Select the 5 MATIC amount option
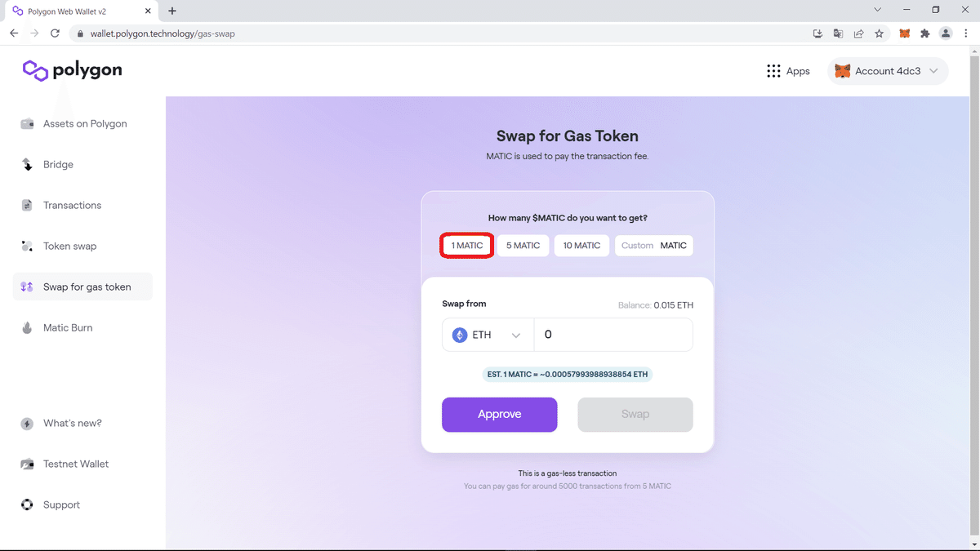The height and width of the screenshot is (551, 980). click(x=523, y=246)
